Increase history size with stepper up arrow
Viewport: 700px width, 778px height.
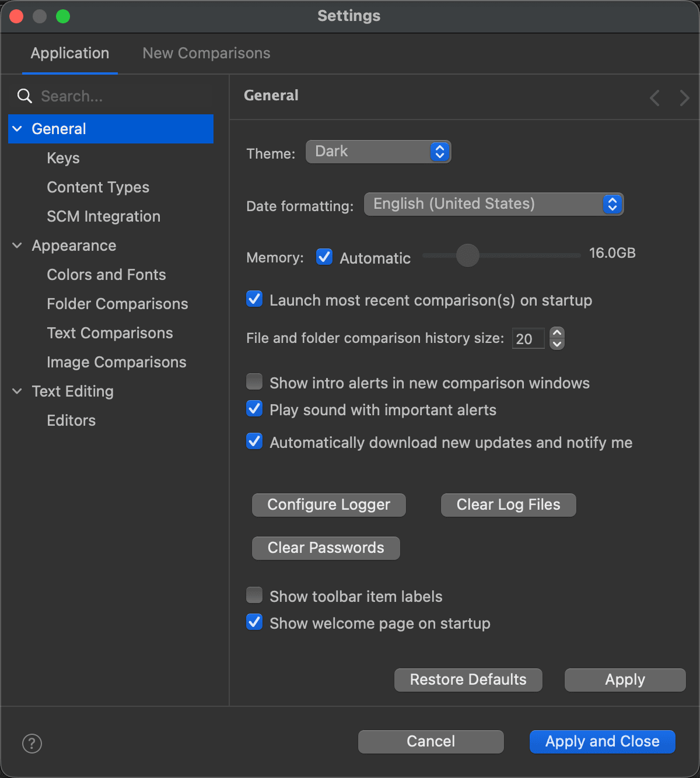(x=557, y=333)
